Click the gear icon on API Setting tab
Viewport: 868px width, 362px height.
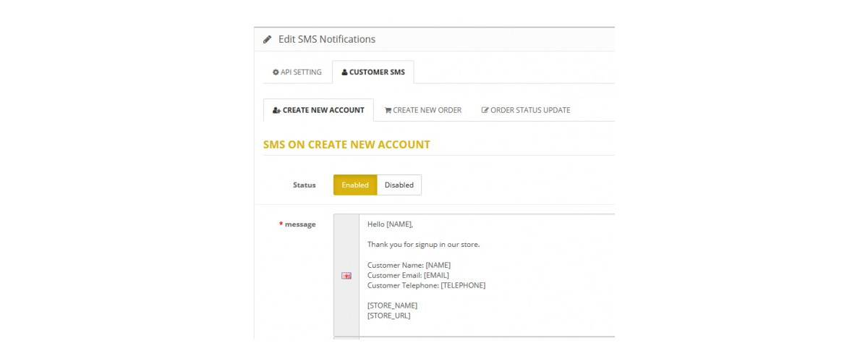point(276,72)
